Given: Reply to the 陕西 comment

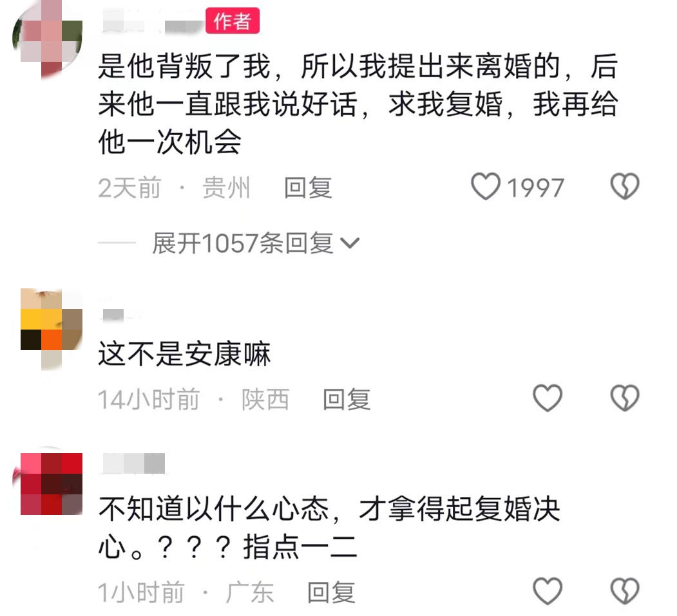Looking at the screenshot, I should click(x=347, y=399).
